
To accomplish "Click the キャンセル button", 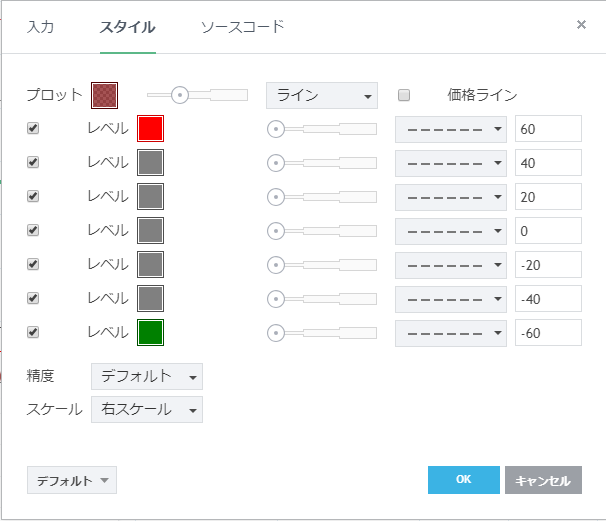I will (x=543, y=480).
